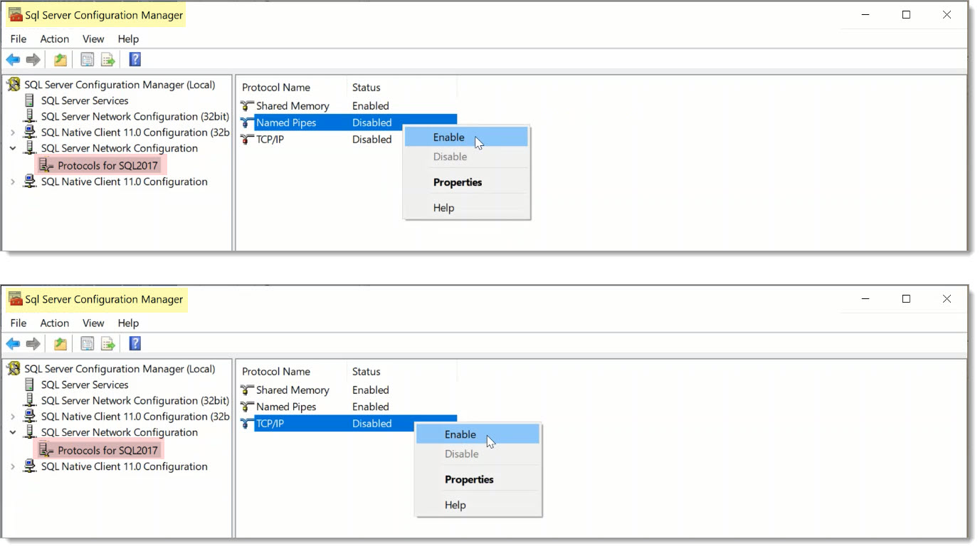The image size is (980, 549).
Task: Click the Enabled status beside Shared Memory, upper window
Action: coord(371,106)
